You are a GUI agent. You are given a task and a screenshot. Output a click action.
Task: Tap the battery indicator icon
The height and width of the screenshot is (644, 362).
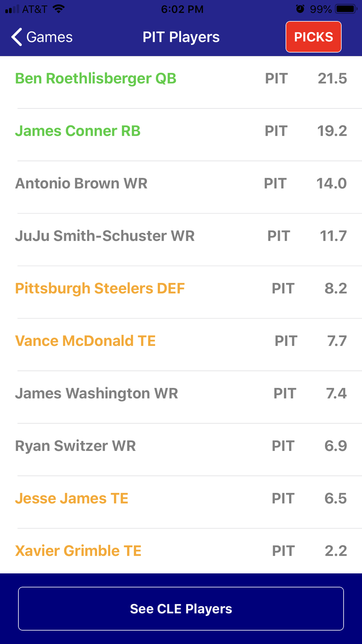pyautogui.click(x=346, y=9)
